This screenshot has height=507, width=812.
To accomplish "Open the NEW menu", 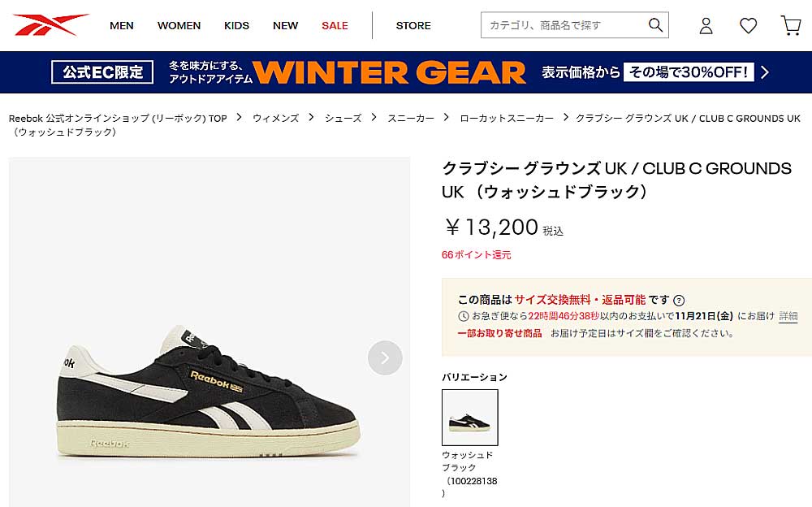I will coord(285,25).
